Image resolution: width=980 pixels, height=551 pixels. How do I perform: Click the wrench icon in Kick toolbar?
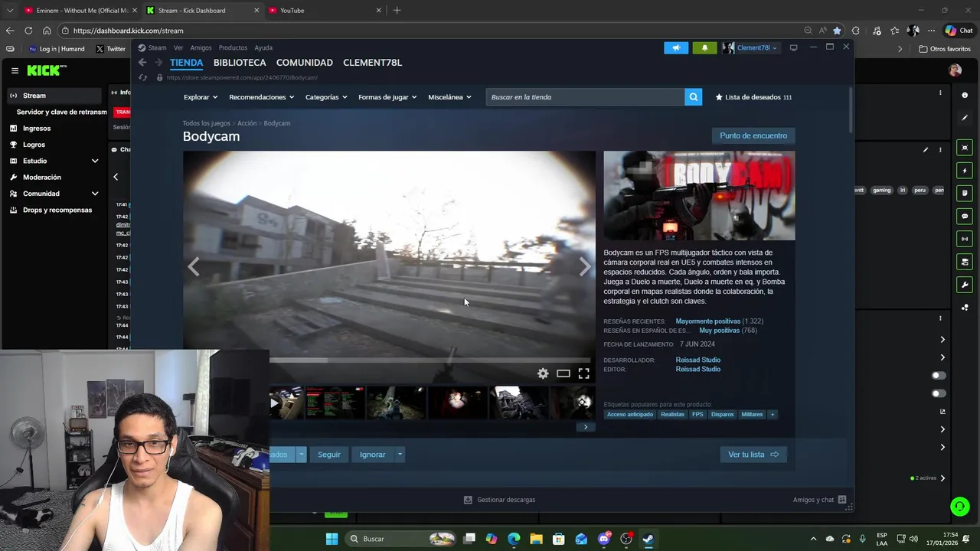pyautogui.click(x=965, y=285)
